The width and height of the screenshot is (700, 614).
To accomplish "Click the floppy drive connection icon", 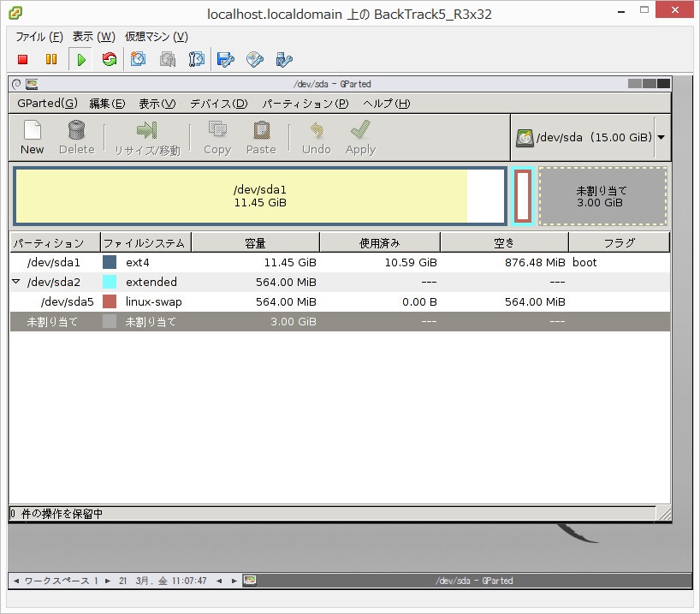I will [225, 59].
